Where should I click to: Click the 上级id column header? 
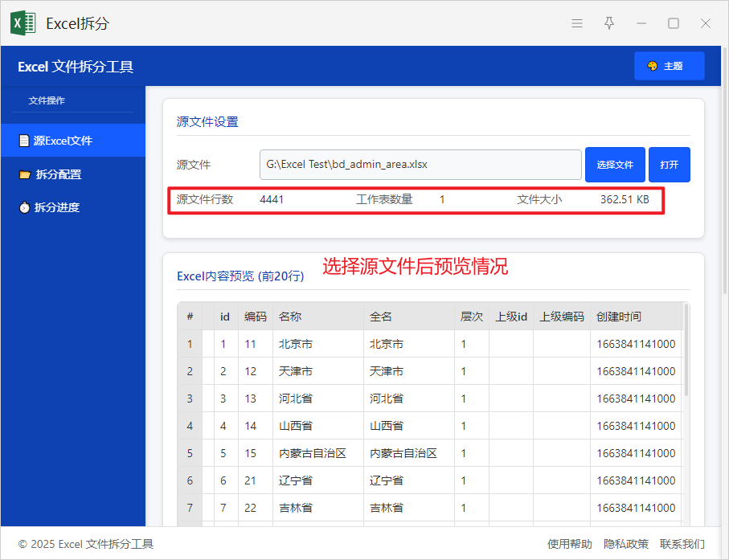511,317
